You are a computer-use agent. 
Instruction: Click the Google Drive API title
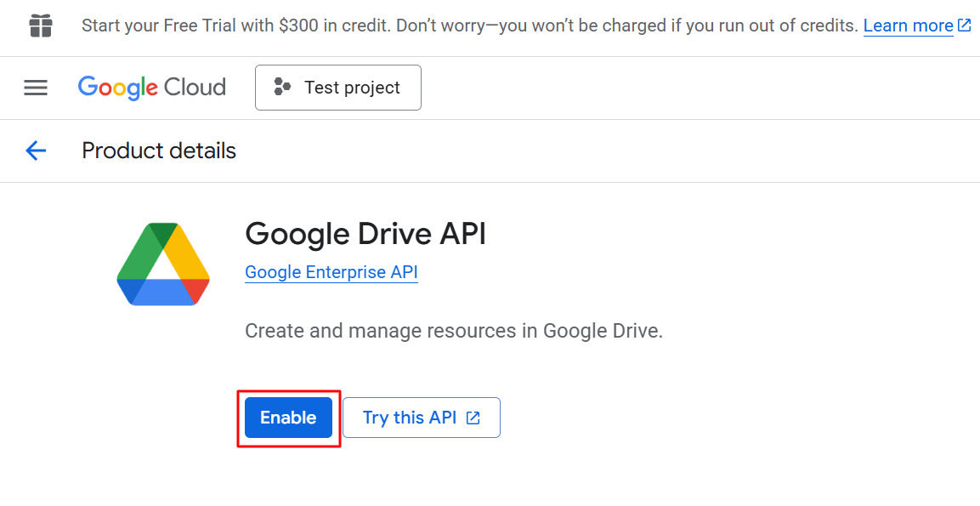[x=365, y=233]
